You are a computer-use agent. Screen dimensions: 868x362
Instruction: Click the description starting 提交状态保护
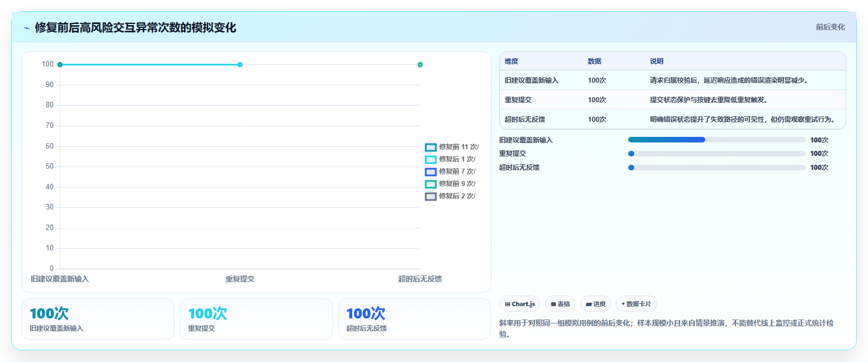[709, 99]
